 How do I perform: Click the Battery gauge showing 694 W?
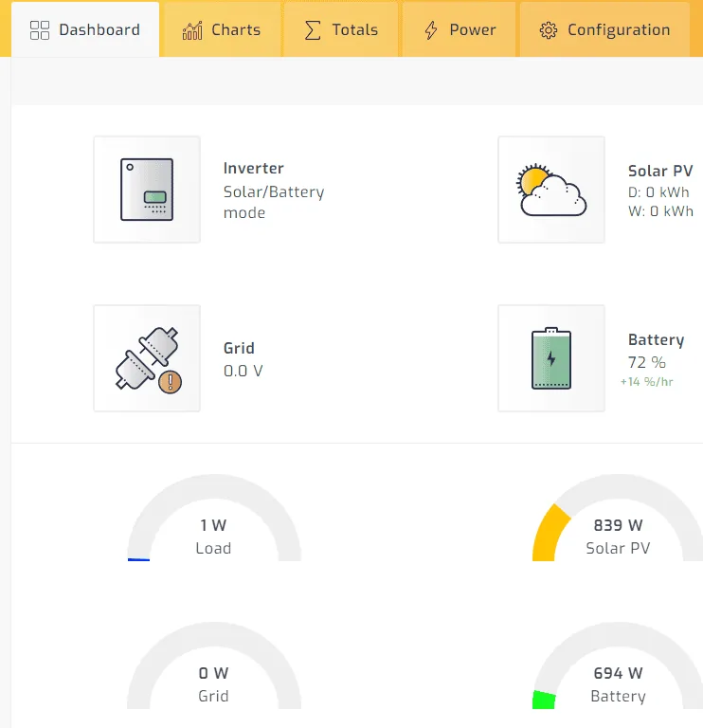(x=618, y=682)
